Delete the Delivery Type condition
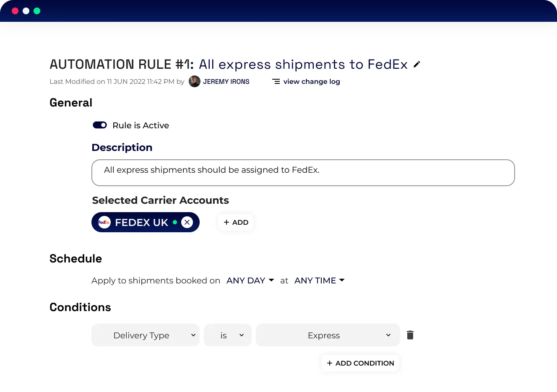557x392 pixels. (410, 335)
